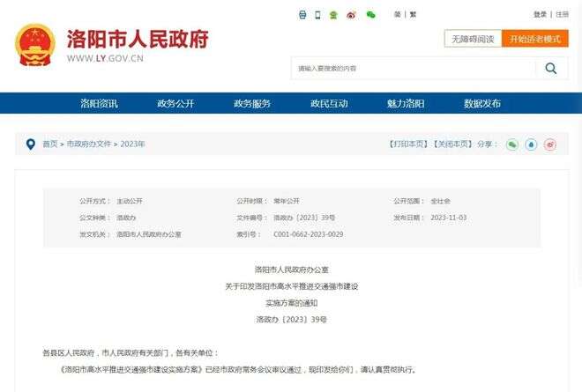Switch to Simplified Chinese (简)
582x392 pixels.
(x=398, y=14)
